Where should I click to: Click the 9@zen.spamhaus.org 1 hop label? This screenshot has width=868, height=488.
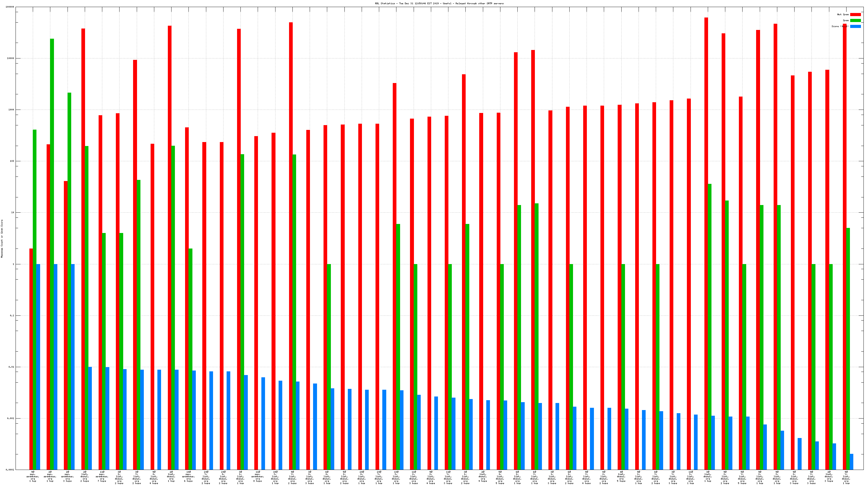33,476
